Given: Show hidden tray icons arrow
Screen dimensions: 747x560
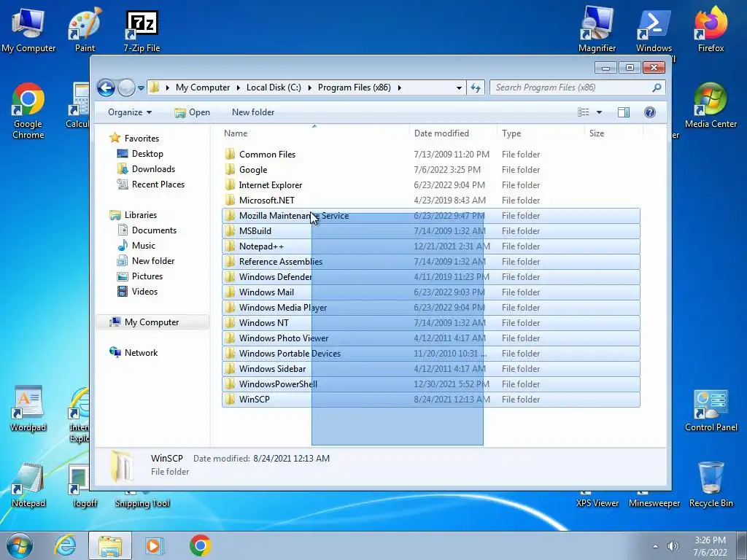Looking at the screenshot, I should (656, 546).
